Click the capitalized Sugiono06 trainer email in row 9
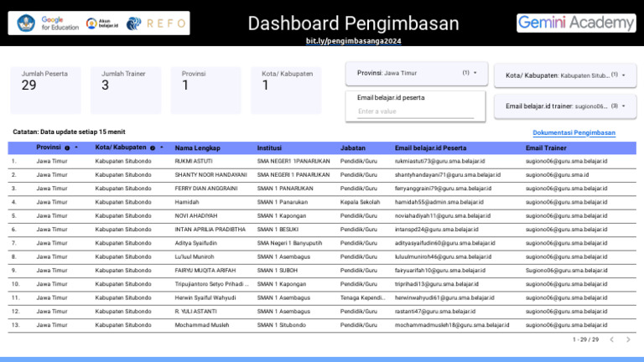 tap(566, 271)
